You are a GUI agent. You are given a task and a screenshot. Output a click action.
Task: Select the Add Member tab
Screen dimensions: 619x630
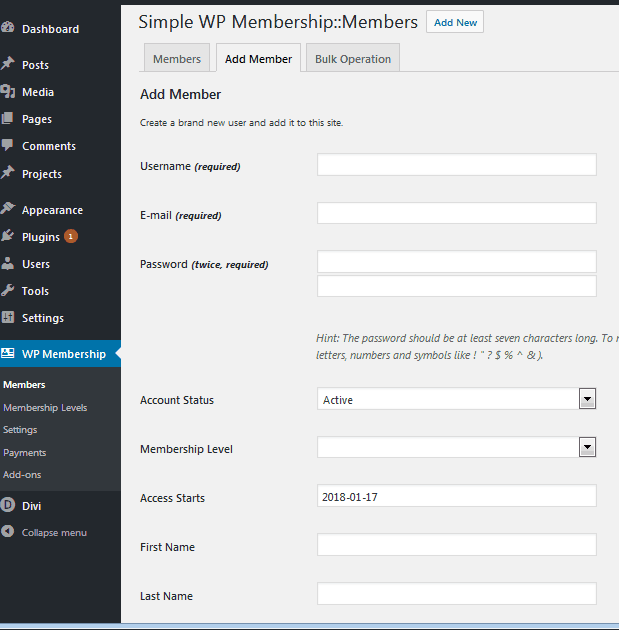258,59
